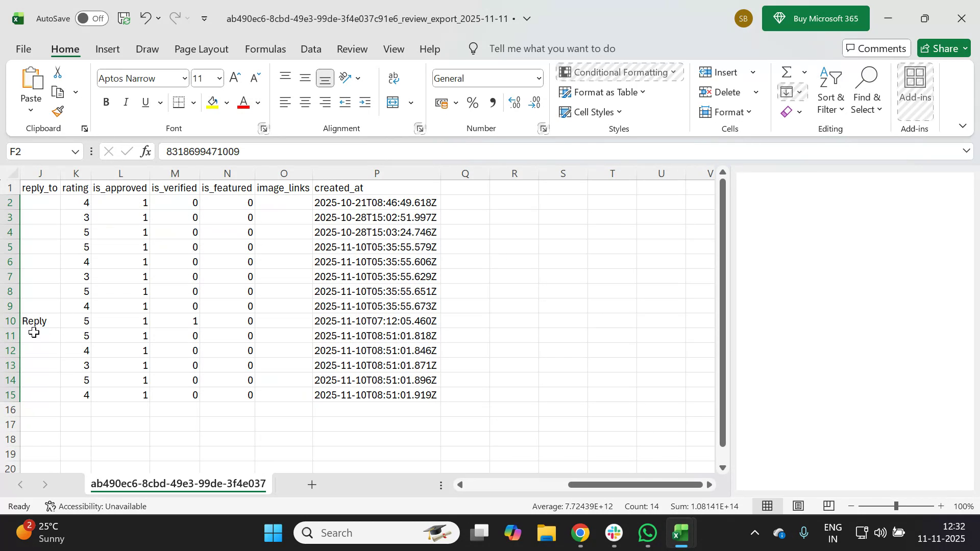980x551 pixels.
Task: Click the Comma Style icon
Action: click(492, 103)
